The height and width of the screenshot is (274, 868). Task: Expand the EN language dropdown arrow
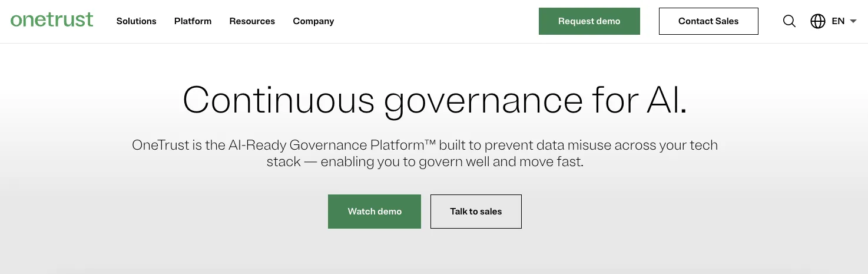point(853,21)
